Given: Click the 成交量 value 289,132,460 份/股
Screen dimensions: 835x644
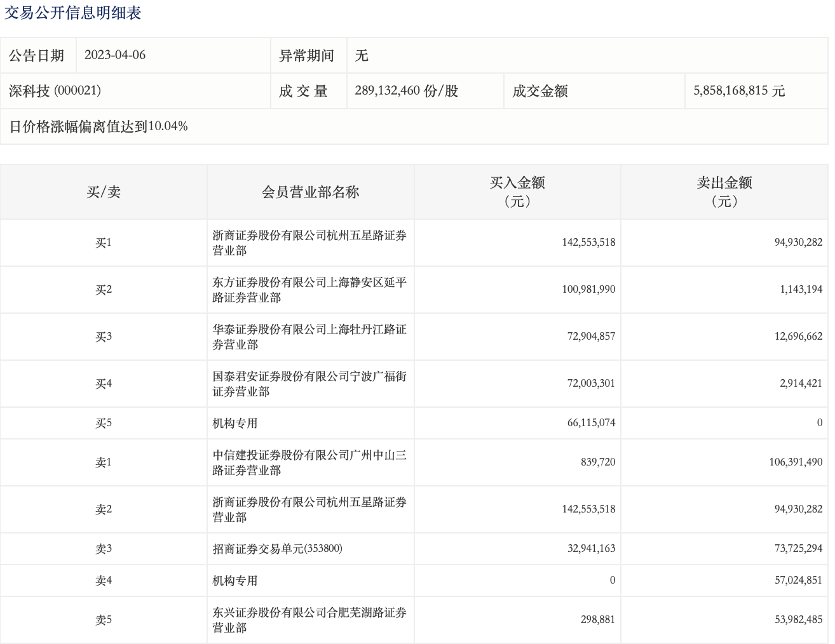Looking at the screenshot, I should coord(406,91).
